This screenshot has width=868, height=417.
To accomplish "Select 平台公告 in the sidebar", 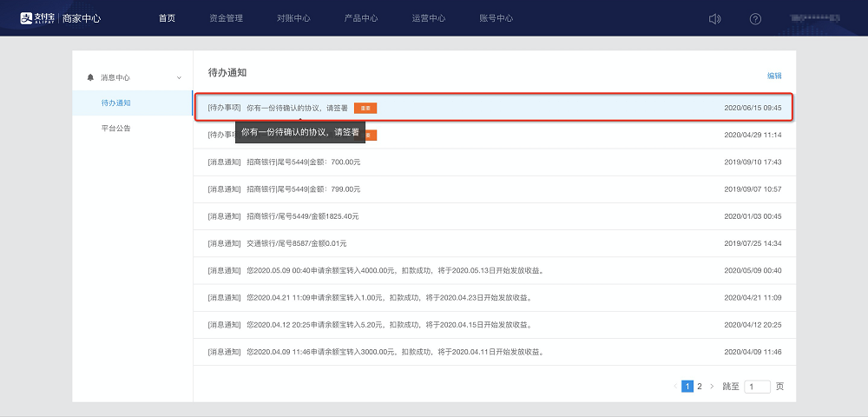I will [x=115, y=129].
